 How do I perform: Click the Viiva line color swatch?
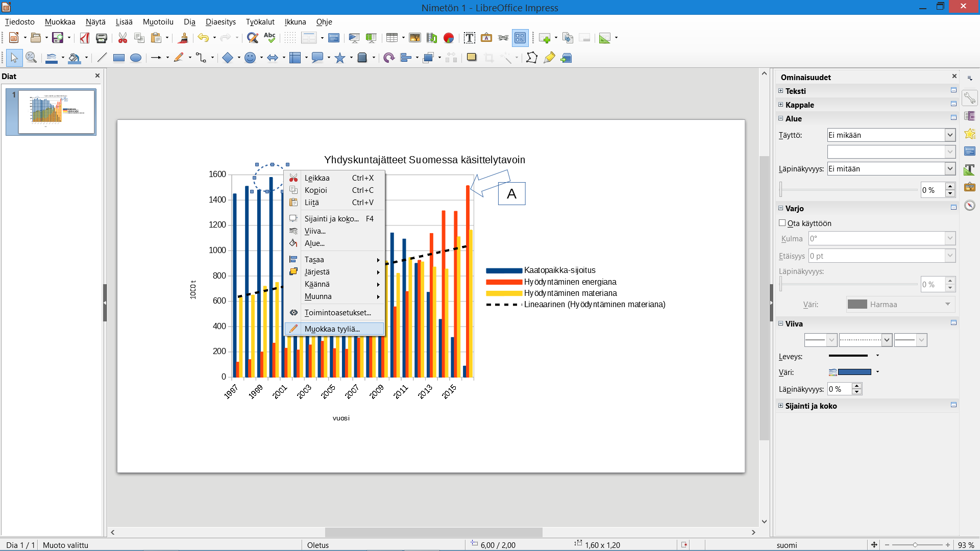(854, 372)
